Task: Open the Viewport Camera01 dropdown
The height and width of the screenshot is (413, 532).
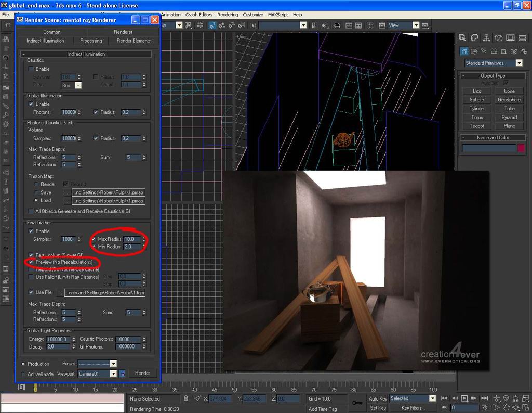Action: coord(113,373)
